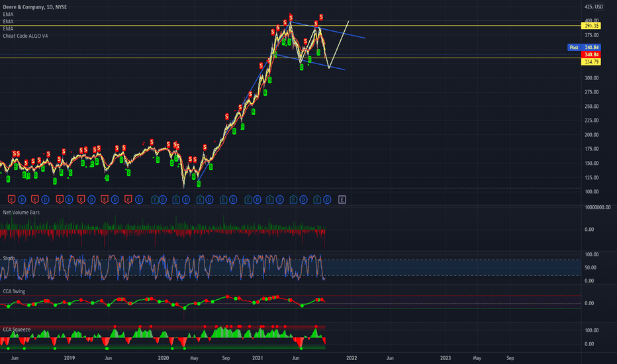Click the 50.00 label on the Stoch scale
The image size is (617, 364).
[x=591, y=267]
